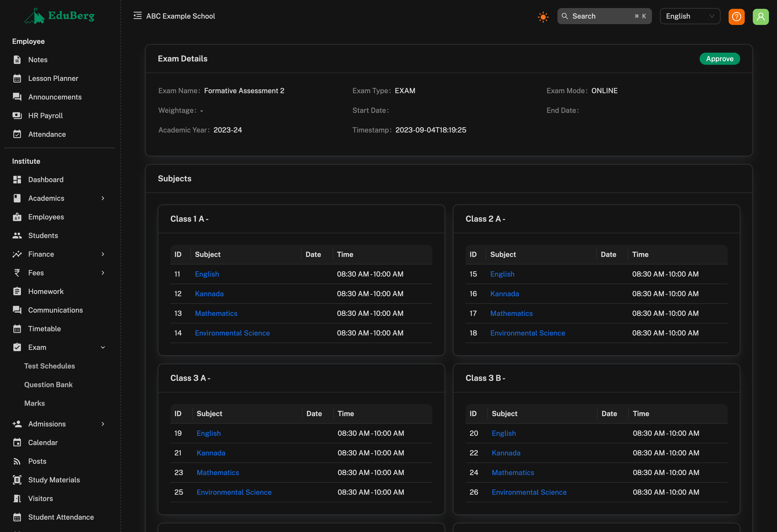Click the Employees badge icon
Screen dimensions: 777x532
point(17,217)
